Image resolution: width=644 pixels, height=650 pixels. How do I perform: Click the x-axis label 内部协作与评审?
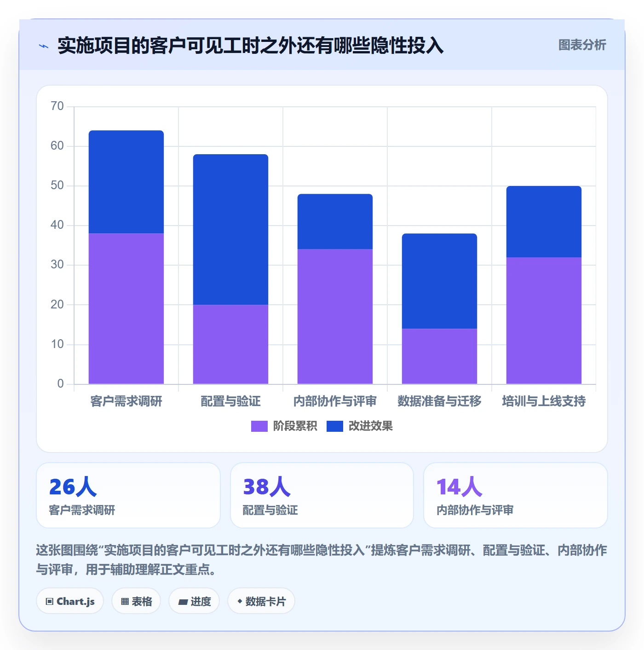coord(335,401)
